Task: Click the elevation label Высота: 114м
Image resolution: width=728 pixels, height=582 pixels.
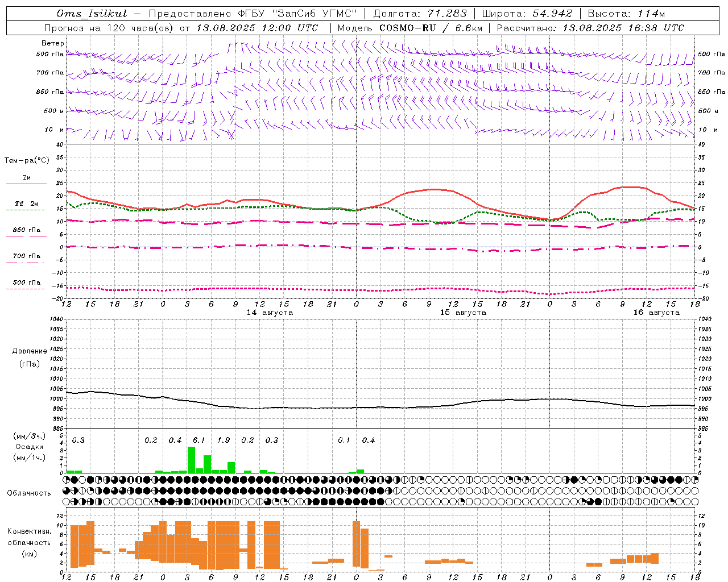Action: pyautogui.click(x=626, y=14)
